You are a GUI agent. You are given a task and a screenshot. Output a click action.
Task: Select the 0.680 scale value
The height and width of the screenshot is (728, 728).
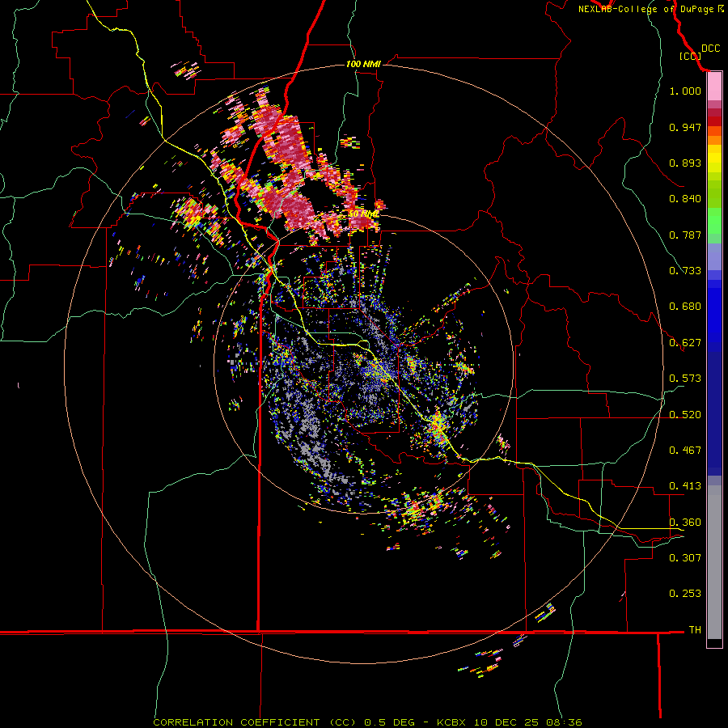click(x=685, y=307)
